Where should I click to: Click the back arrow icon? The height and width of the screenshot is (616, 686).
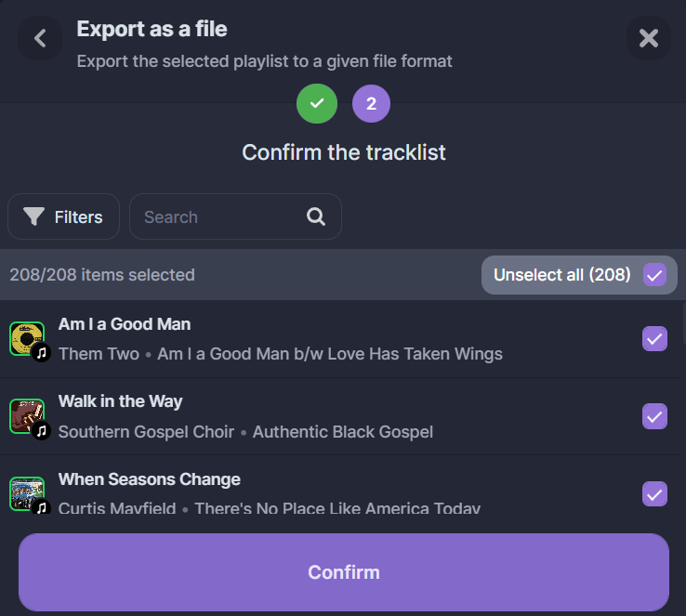tap(40, 38)
